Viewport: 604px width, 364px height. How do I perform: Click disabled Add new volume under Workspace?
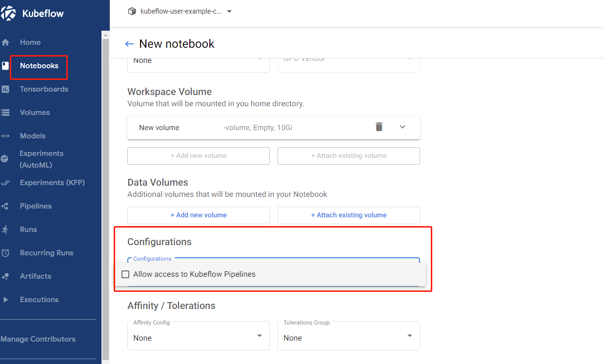pos(199,156)
